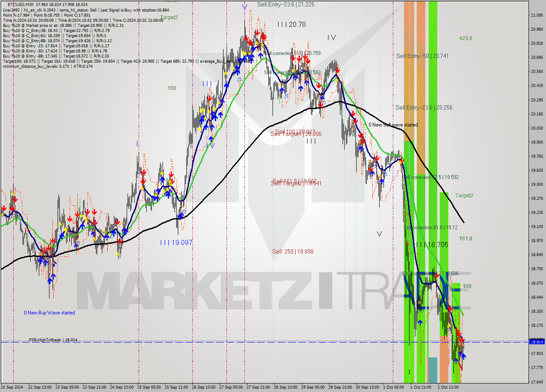This screenshot has height=392, width=546.
Task: Select the '0 New Buy Wave started' label
Action: tap(49, 313)
